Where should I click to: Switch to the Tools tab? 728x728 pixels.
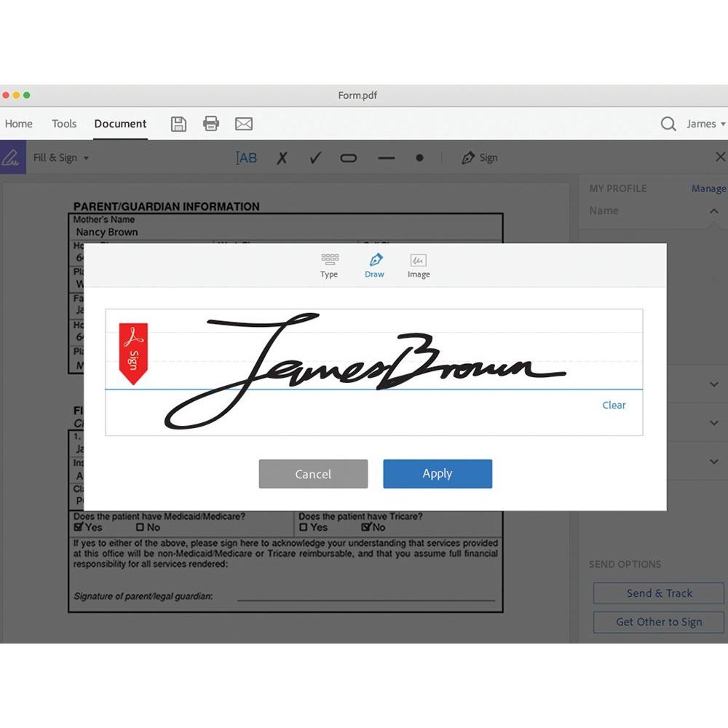64,124
